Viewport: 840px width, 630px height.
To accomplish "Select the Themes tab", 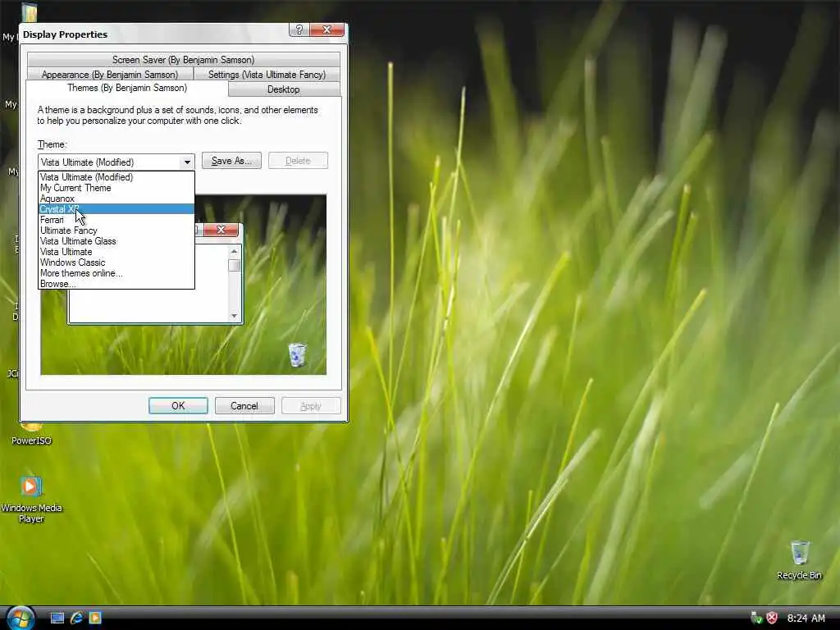I will tap(127, 88).
